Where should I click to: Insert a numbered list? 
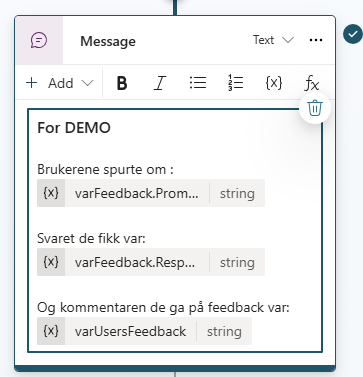click(235, 83)
